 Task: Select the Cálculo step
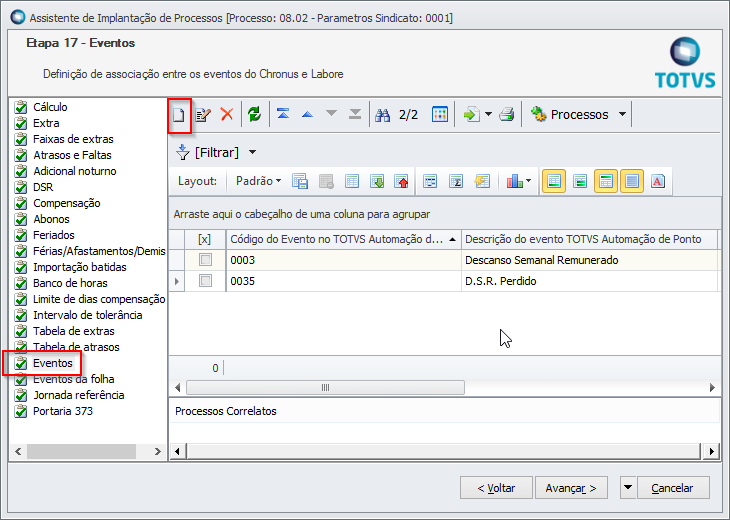50,107
